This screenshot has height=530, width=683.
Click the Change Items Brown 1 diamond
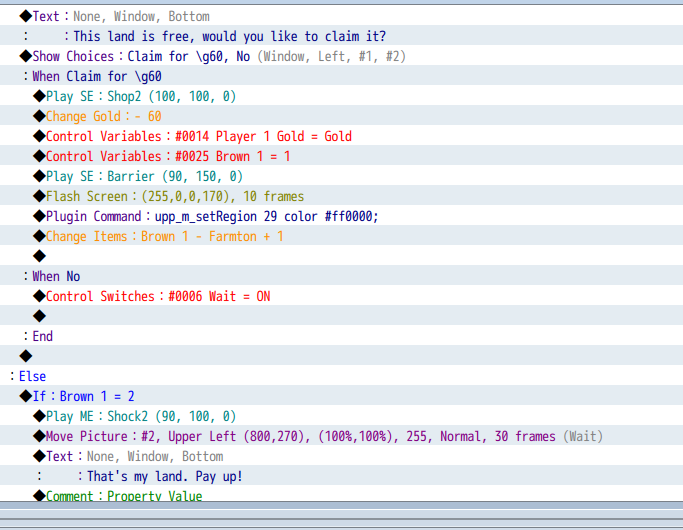39,236
